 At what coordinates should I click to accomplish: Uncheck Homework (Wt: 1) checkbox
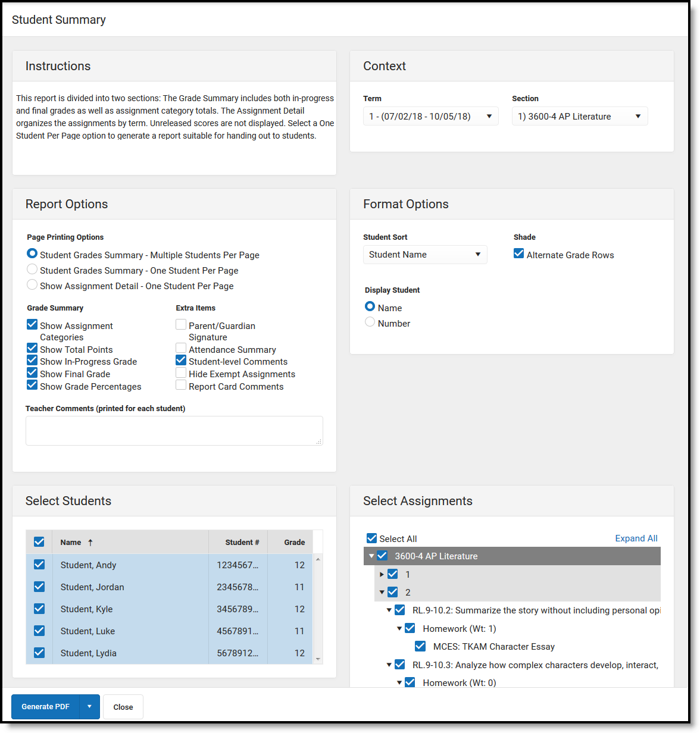pos(410,628)
